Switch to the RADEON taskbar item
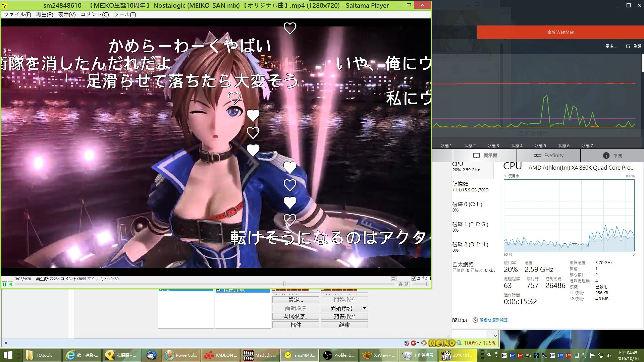The width and height of the screenshot is (644, 362). [220, 355]
